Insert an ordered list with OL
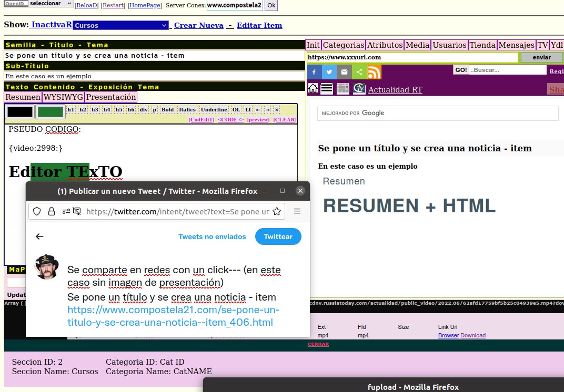 pos(236,110)
